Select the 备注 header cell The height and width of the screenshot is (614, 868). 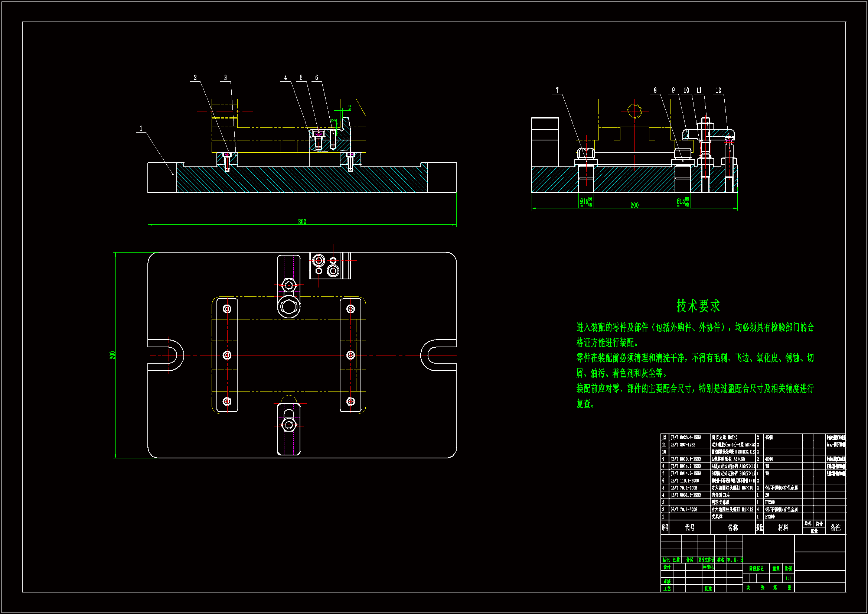(835, 527)
